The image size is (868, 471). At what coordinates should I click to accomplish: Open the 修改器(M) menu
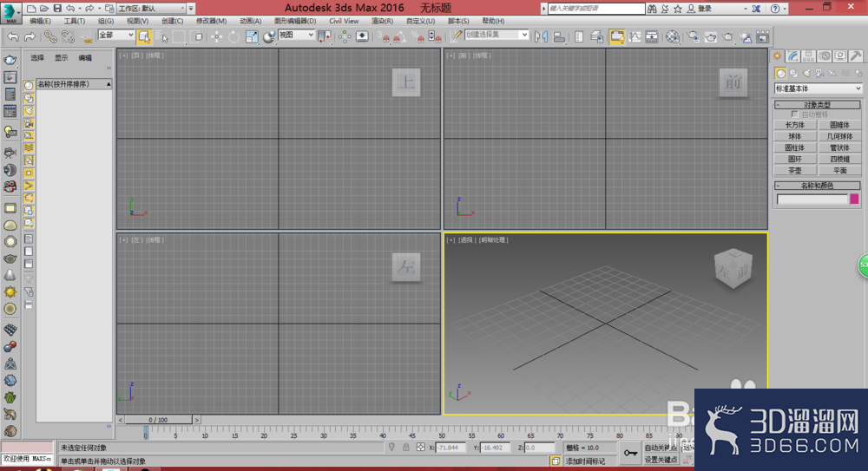point(211,21)
